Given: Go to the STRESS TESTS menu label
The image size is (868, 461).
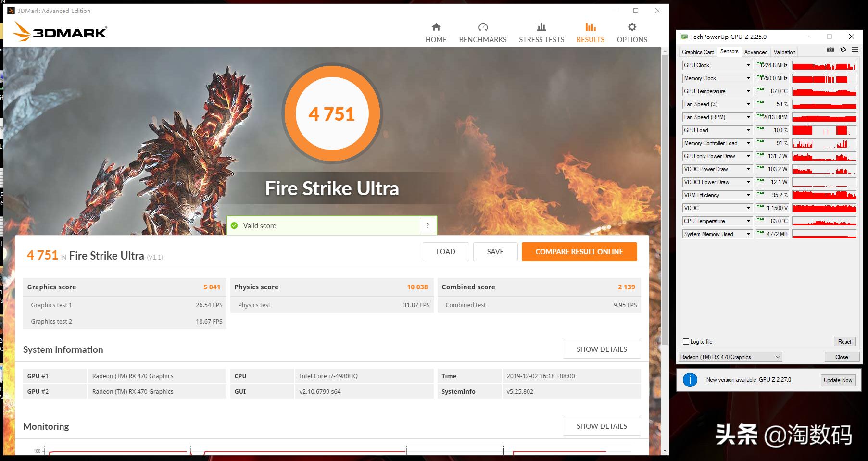Looking at the screenshot, I should (541, 40).
